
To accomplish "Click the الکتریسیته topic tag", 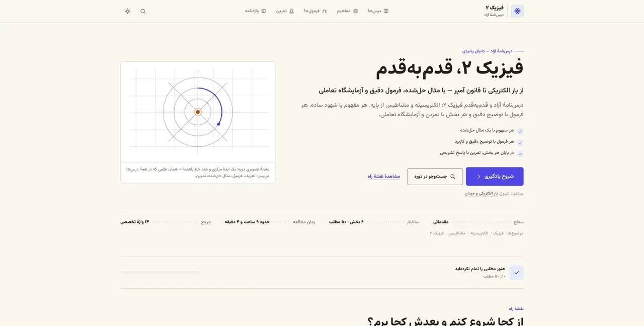I will (x=479, y=233).
